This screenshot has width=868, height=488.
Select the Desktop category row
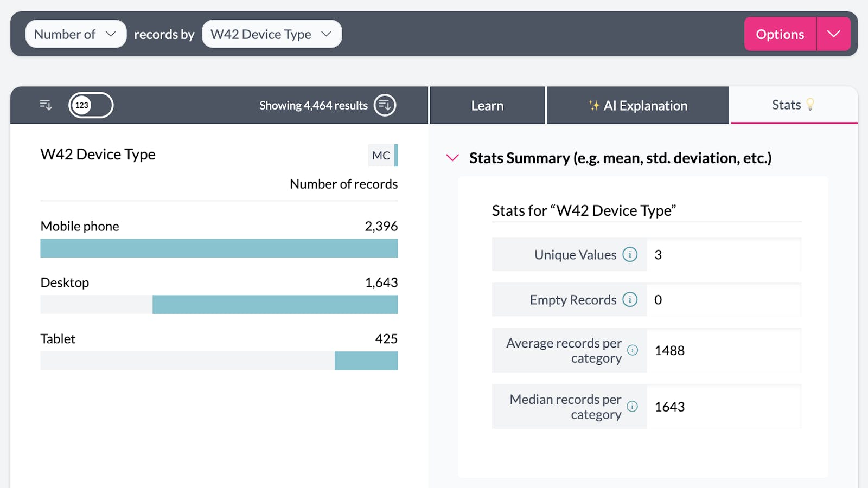pyautogui.click(x=219, y=282)
